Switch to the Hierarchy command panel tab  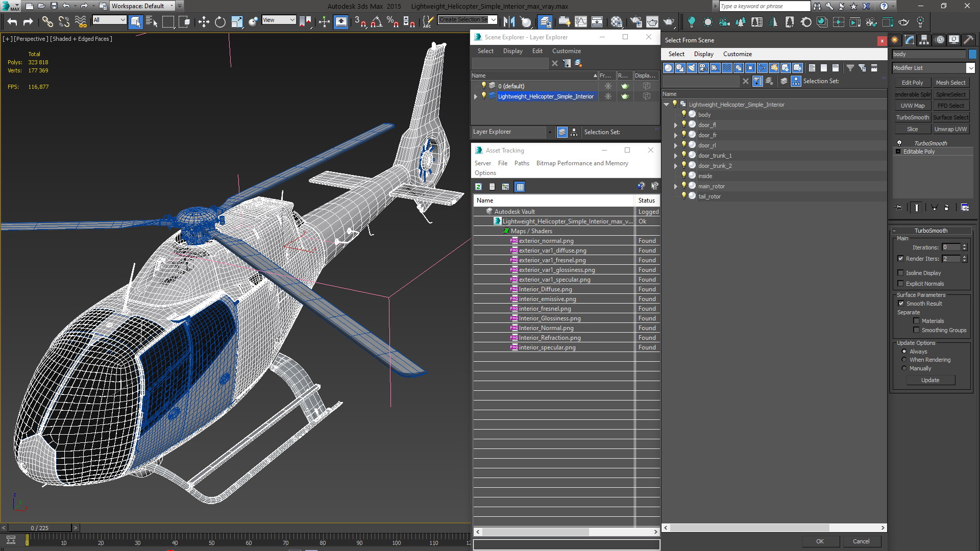[x=924, y=40]
